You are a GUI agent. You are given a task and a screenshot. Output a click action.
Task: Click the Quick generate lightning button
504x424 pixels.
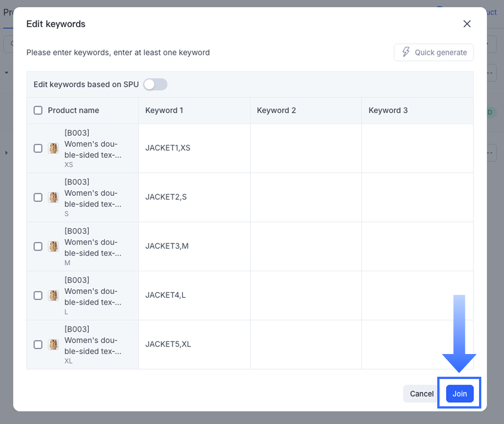(434, 52)
